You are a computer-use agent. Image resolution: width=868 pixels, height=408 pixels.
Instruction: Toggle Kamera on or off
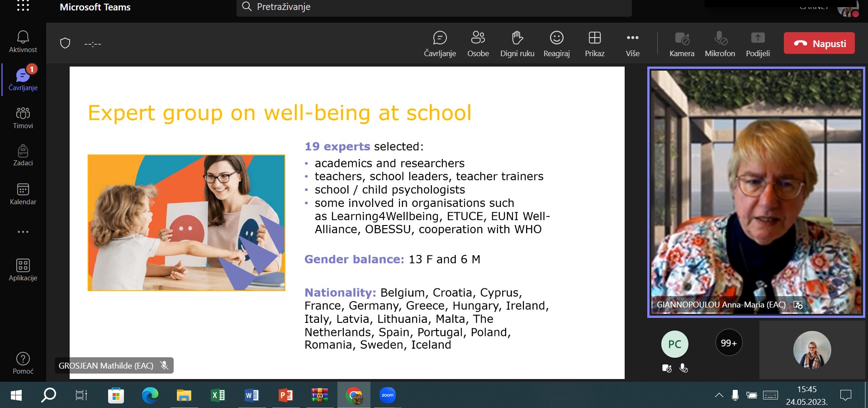pyautogui.click(x=682, y=44)
